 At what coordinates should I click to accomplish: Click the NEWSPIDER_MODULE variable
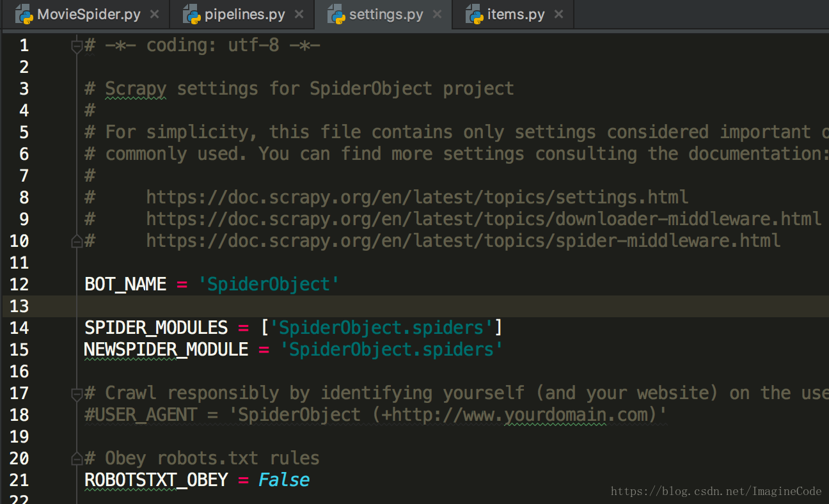[x=166, y=350]
